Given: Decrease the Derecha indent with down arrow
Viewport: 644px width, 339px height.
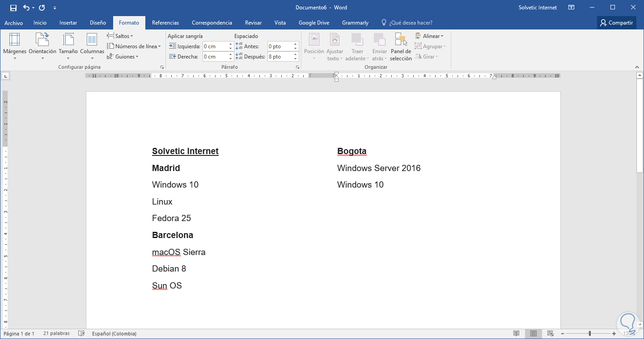Looking at the screenshot, I should [231, 59].
